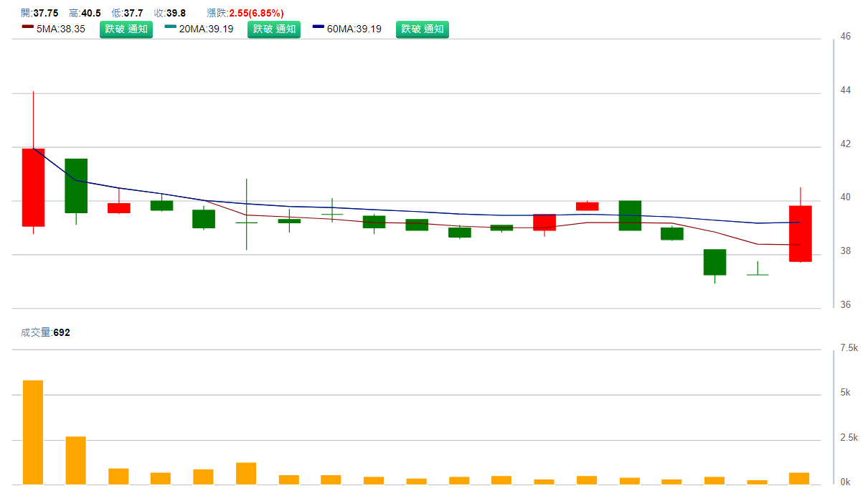Select the first tall red candlestick

33,187
